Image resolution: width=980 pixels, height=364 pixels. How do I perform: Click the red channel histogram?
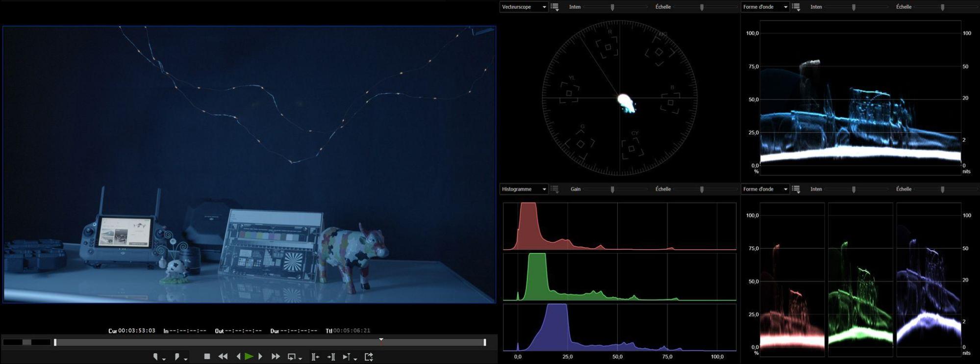pos(620,226)
